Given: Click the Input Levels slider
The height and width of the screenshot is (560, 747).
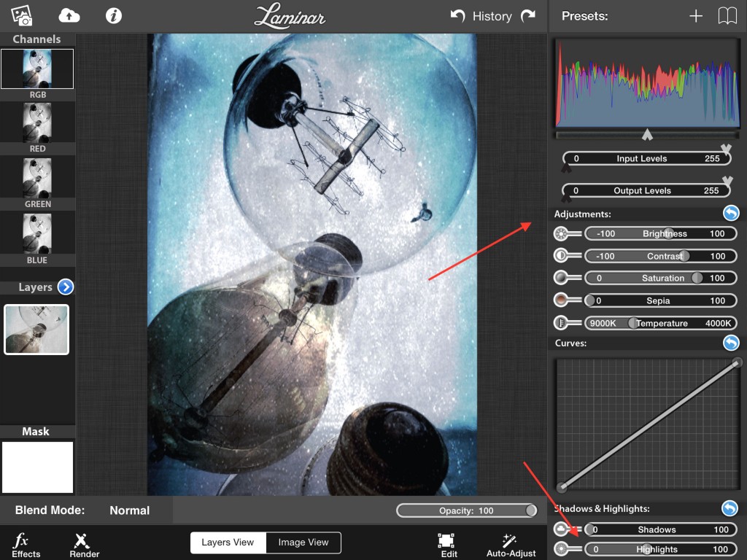Looking at the screenshot, I should pos(646,158).
